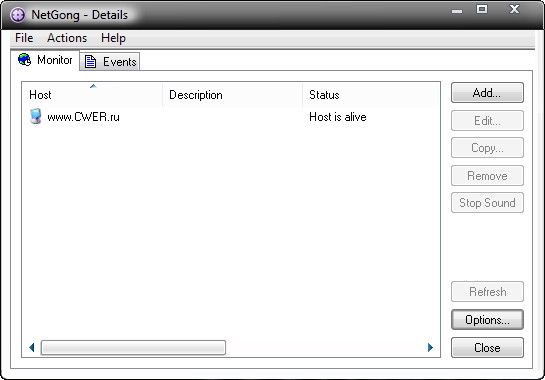This screenshot has height=380, width=545.
Task: Click the horizontal scrollbar left arrow
Action: coord(32,347)
